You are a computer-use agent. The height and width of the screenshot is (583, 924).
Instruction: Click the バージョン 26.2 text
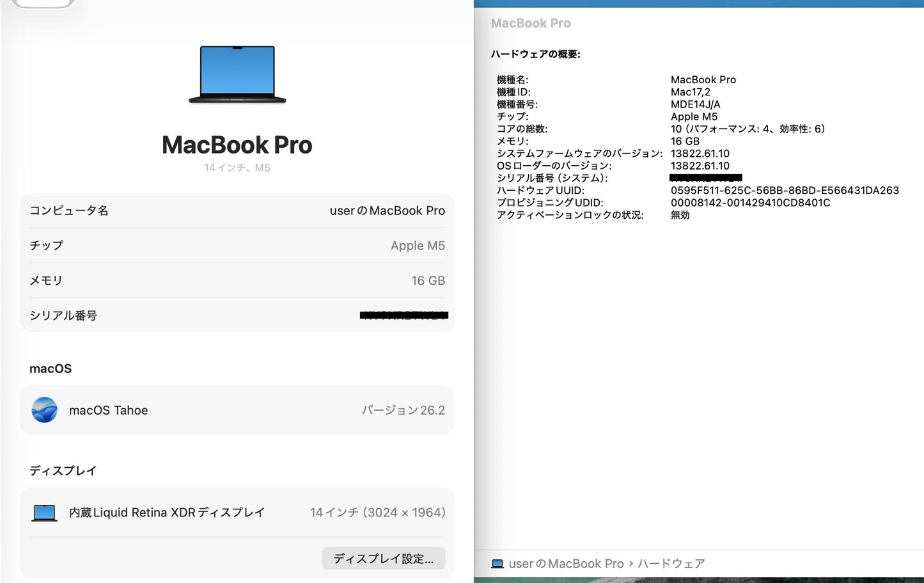(x=403, y=410)
